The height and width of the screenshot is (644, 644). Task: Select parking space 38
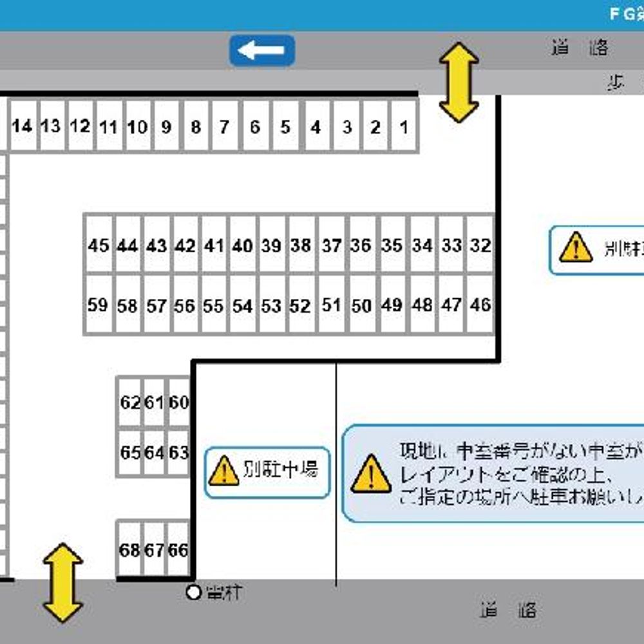pos(301,245)
